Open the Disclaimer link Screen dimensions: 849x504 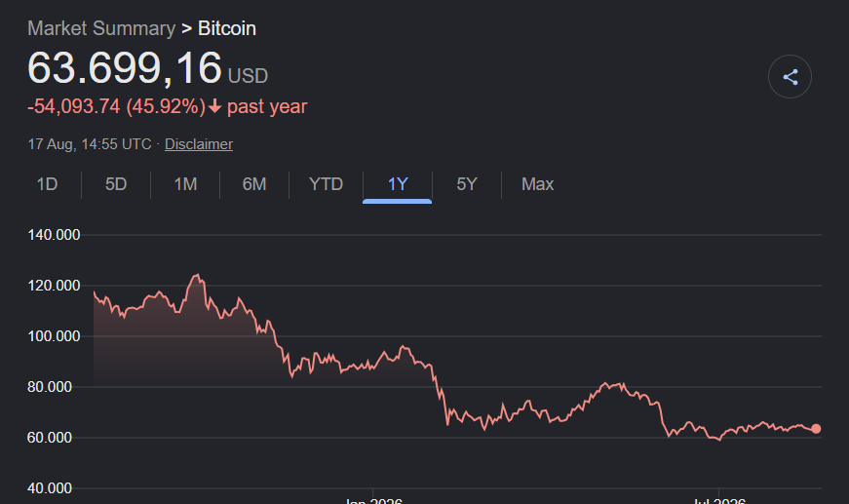[199, 144]
